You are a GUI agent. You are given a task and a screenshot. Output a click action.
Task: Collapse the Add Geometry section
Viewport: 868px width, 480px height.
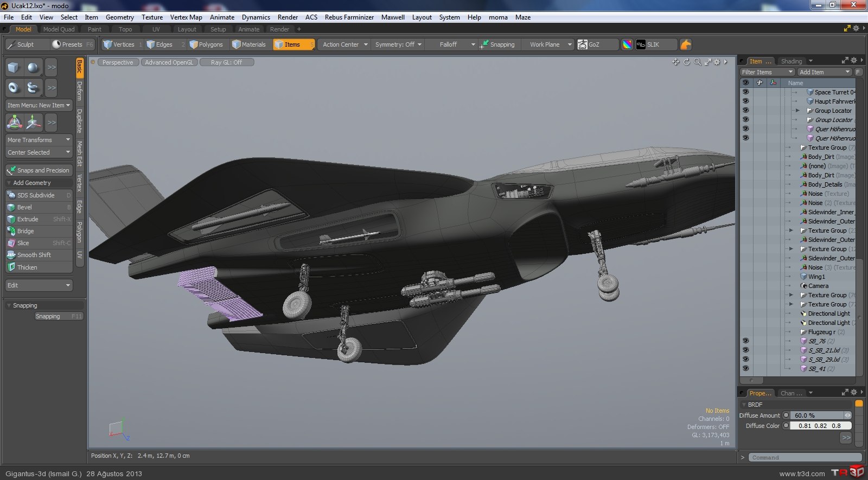coord(9,183)
